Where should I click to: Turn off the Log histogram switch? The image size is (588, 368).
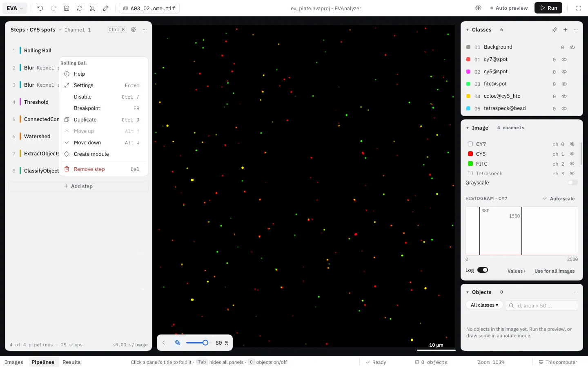(483, 270)
